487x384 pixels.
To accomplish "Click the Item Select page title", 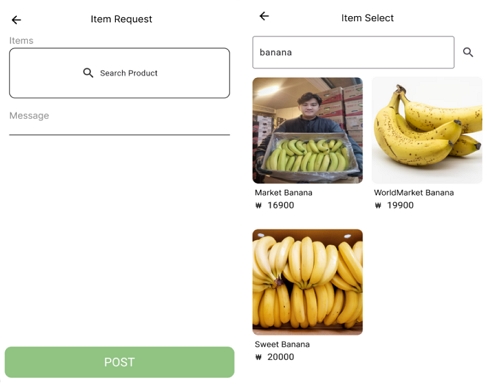I will 367,18.
